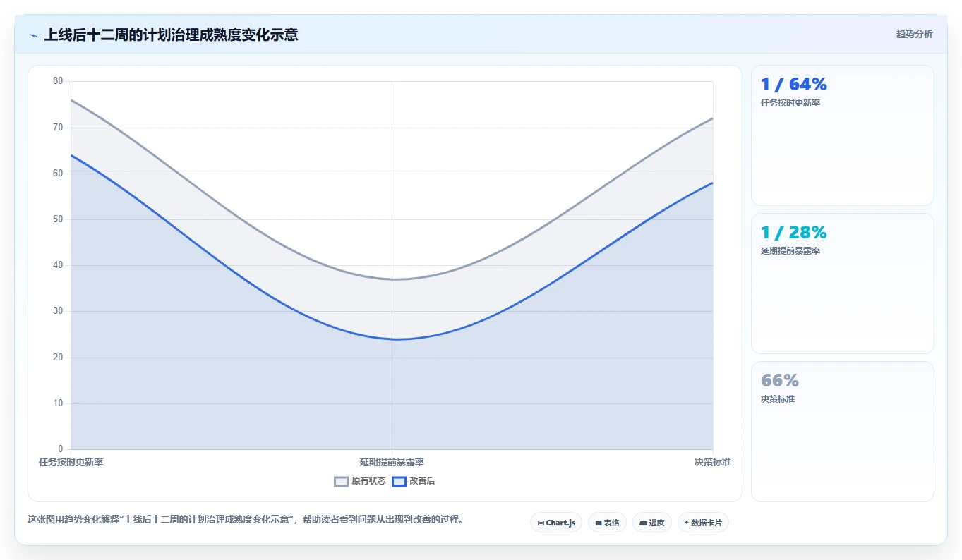Click the x-axis label 任务按时更新率
The image size is (962, 560).
(x=71, y=462)
